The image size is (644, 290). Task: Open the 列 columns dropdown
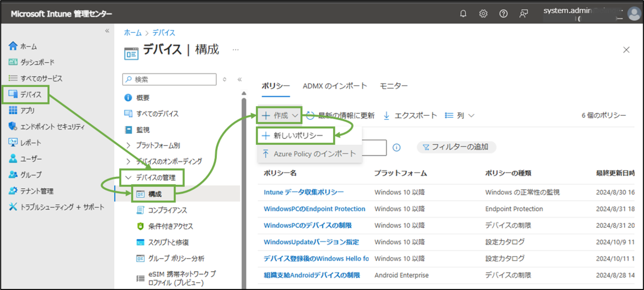[x=460, y=115]
